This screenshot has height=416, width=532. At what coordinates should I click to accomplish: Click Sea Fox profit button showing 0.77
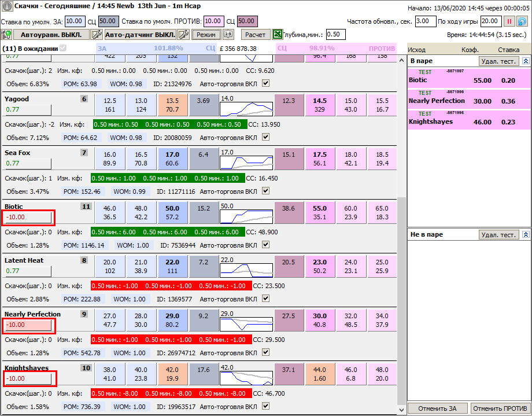[28, 163]
